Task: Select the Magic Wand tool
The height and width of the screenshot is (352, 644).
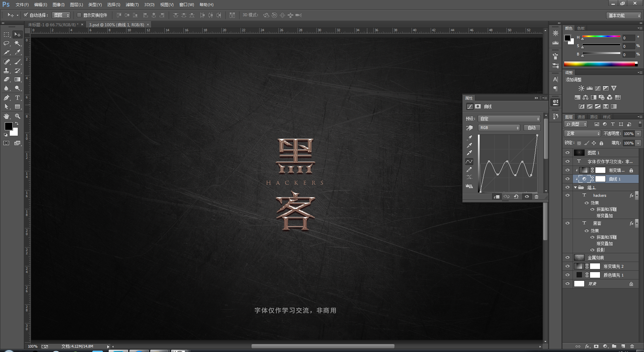Action: (x=17, y=43)
